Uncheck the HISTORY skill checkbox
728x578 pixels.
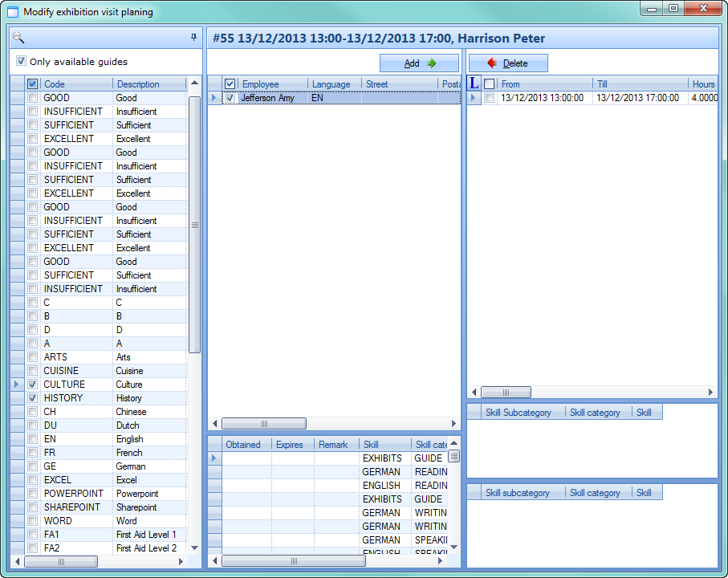[32, 398]
